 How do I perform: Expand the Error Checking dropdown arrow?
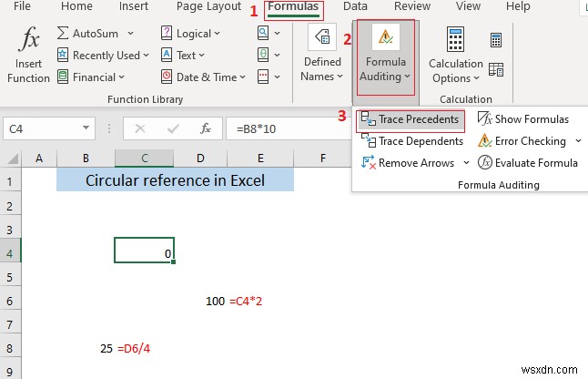tap(579, 141)
